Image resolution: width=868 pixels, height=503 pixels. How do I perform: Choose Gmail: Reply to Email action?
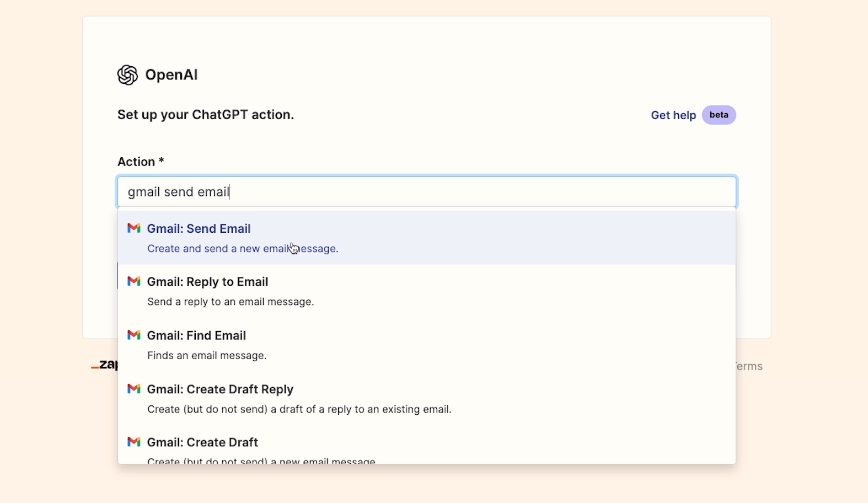click(427, 291)
